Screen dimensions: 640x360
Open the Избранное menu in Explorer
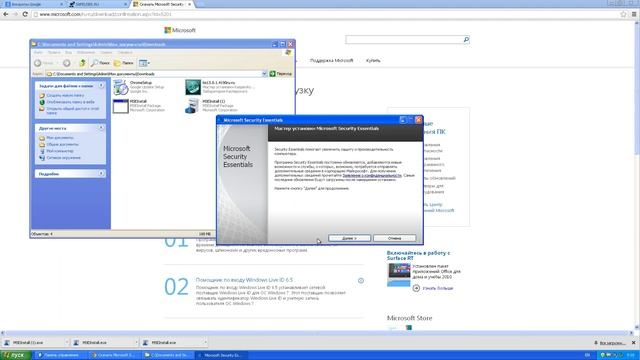tap(86, 53)
